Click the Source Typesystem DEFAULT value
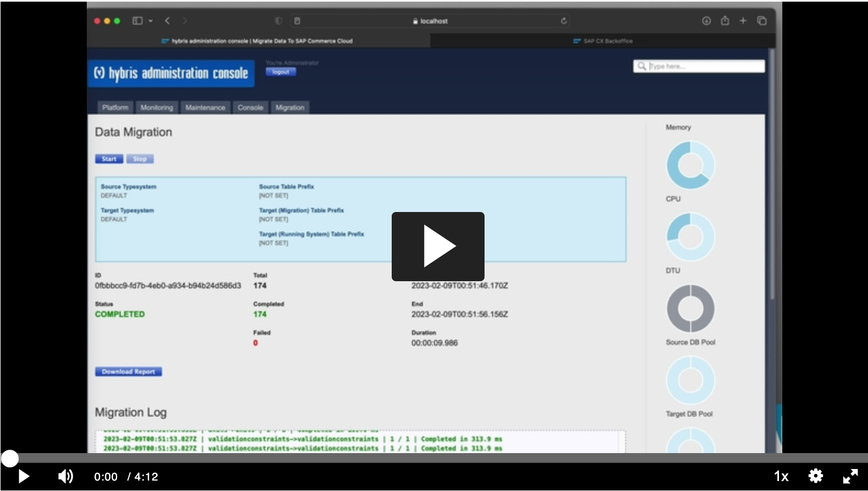Image resolution: width=868 pixels, height=491 pixels. click(114, 196)
